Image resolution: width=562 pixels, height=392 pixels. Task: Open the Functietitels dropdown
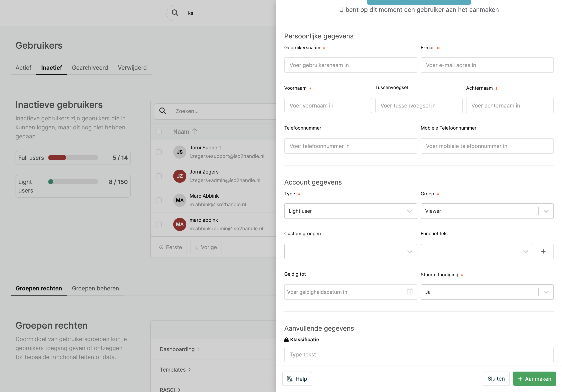coord(477,251)
